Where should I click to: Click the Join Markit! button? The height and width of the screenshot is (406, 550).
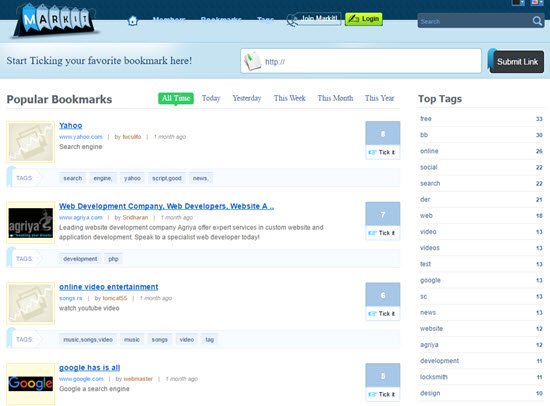click(x=314, y=19)
